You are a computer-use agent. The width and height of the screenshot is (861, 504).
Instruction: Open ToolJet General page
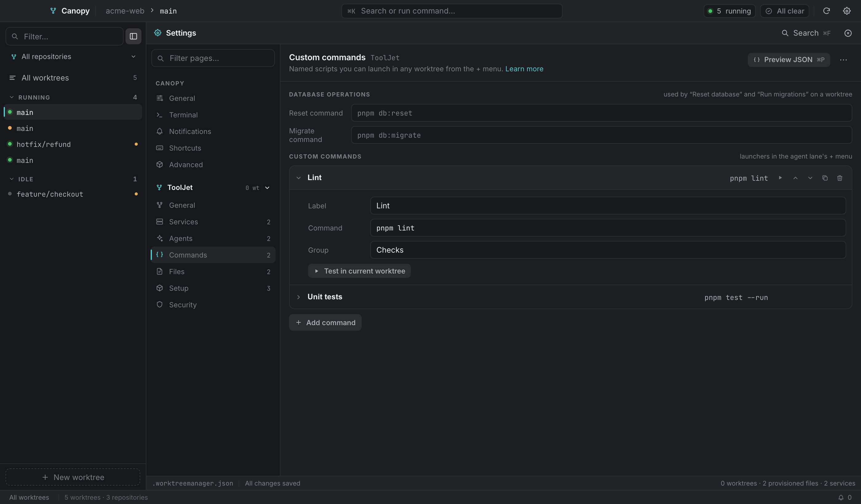(213, 205)
